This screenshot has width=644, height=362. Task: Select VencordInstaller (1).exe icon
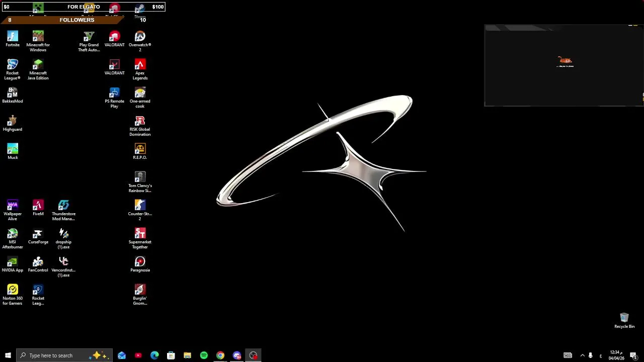(x=63, y=266)
